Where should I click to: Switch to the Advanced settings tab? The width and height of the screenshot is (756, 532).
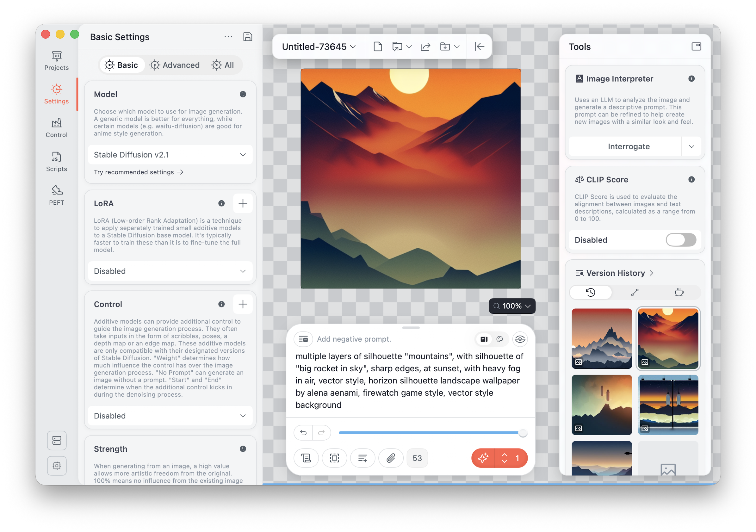pos(175,65)
